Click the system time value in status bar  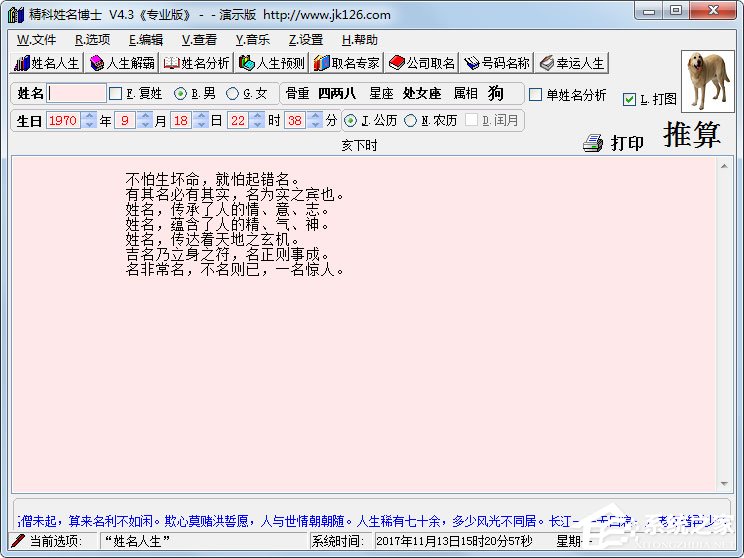tap(454, 541)
